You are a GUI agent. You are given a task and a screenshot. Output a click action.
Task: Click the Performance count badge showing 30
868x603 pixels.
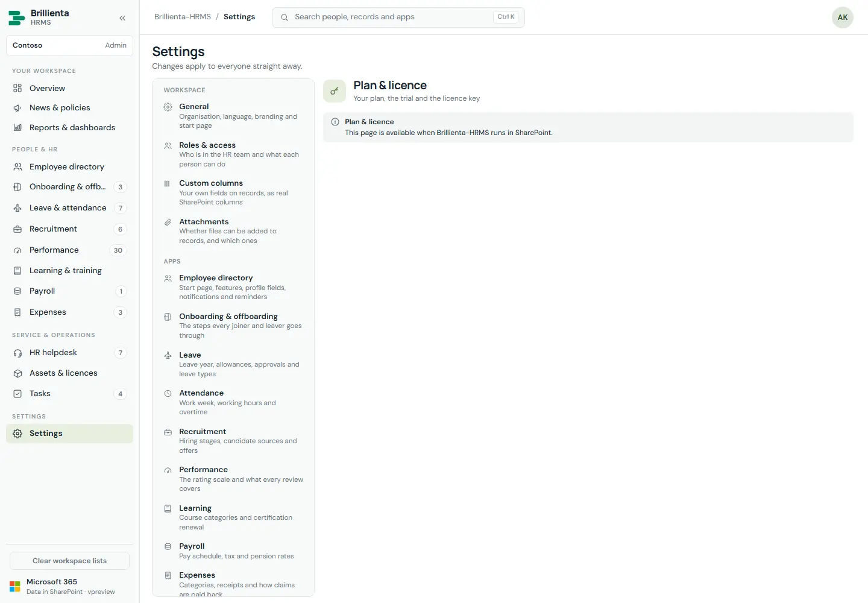pyautogui.click(x=118, y=250)
